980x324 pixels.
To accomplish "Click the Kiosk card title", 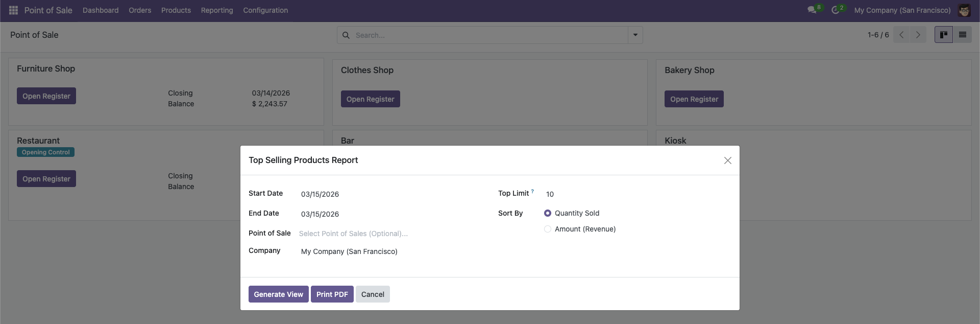I will coord(675,141).
